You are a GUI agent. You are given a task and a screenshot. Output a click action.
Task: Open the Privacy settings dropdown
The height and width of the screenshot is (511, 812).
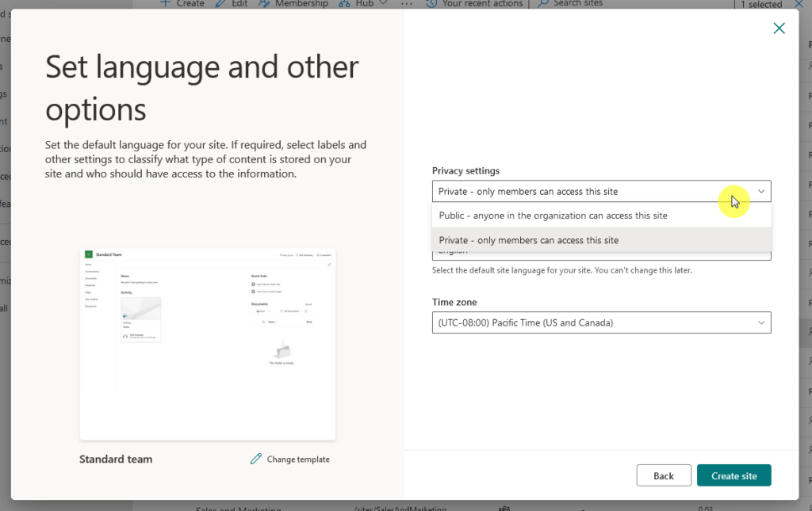[x=601, y=192]
